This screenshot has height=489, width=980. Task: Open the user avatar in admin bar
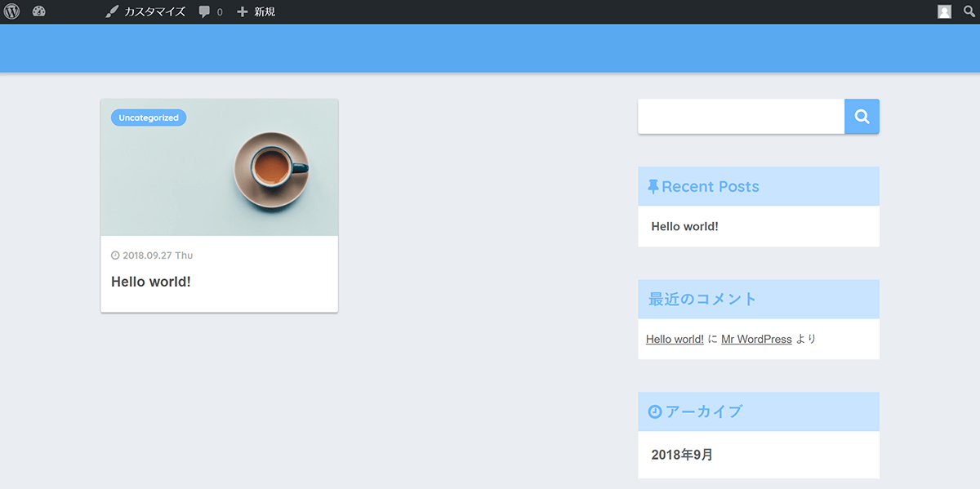(945, 11)
